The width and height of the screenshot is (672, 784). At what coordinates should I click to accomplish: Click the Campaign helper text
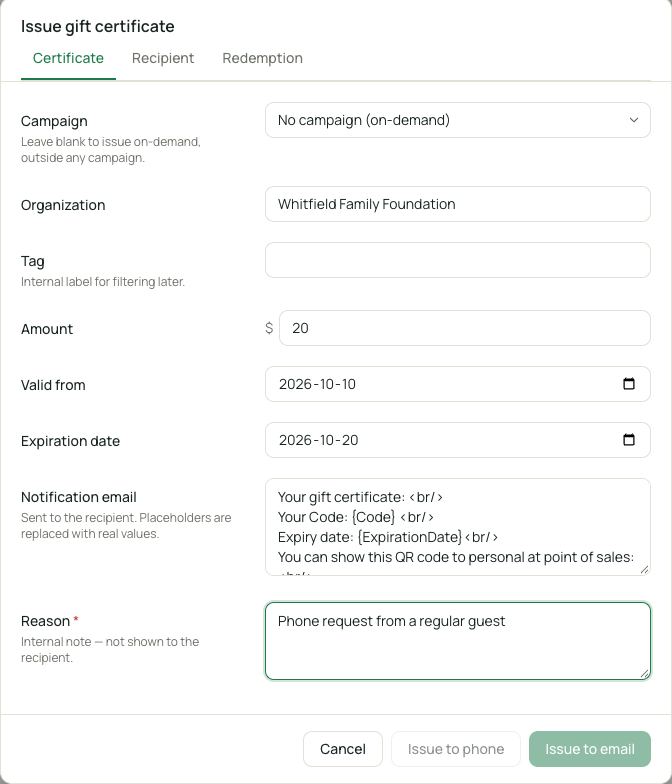pos(110,150)
